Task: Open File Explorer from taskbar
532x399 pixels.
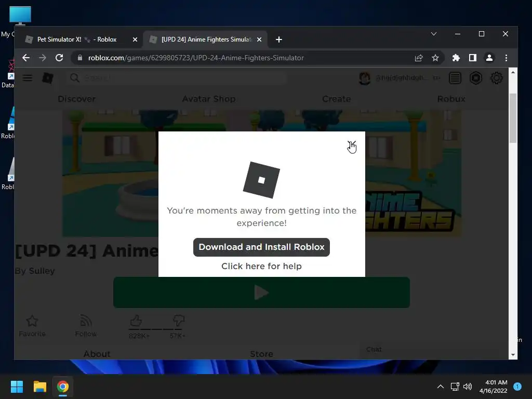Action: (x=39, y=387)
